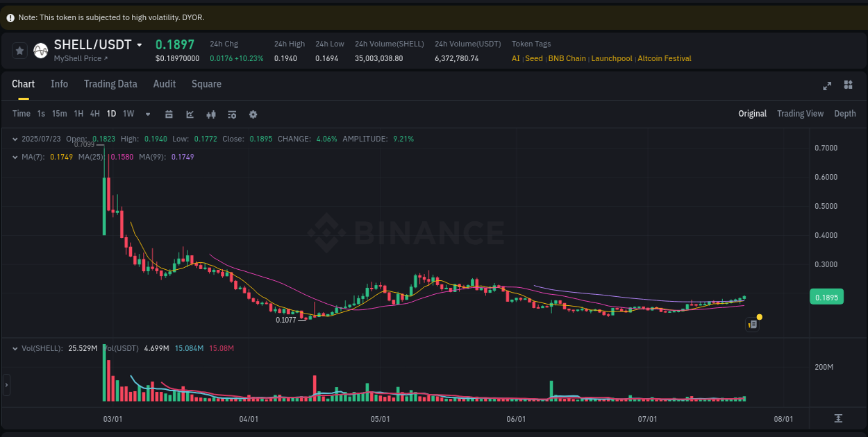
Task: Open the technical indicators icon
Action: point(232,114)
